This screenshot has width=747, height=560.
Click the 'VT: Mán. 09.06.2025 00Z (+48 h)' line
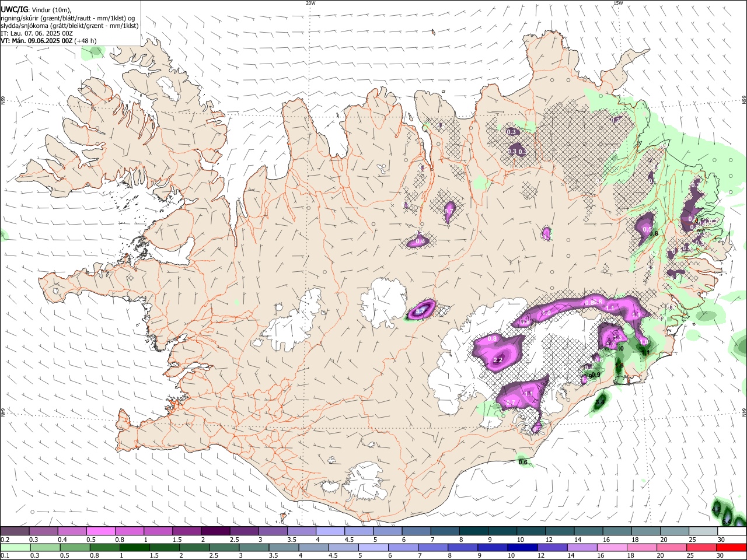(x=48, y=41)
